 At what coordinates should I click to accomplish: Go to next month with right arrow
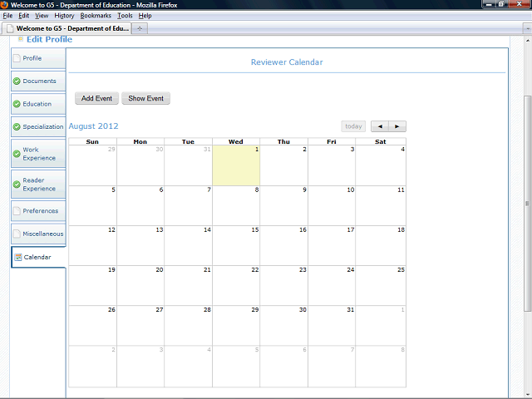click(397, 126)
